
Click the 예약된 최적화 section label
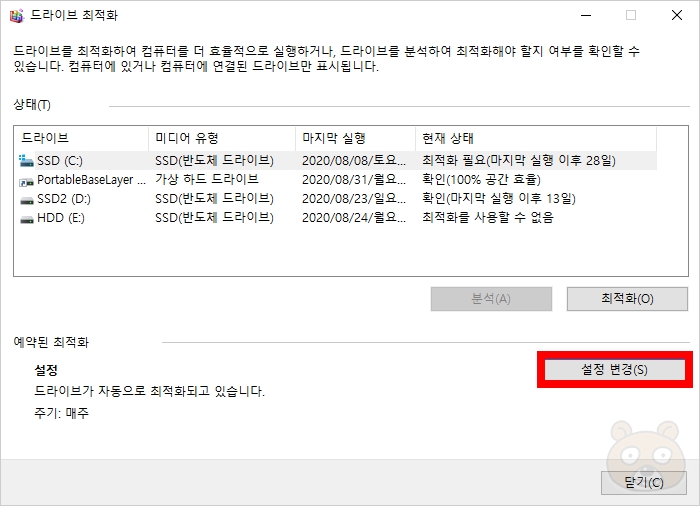(51, 343)
